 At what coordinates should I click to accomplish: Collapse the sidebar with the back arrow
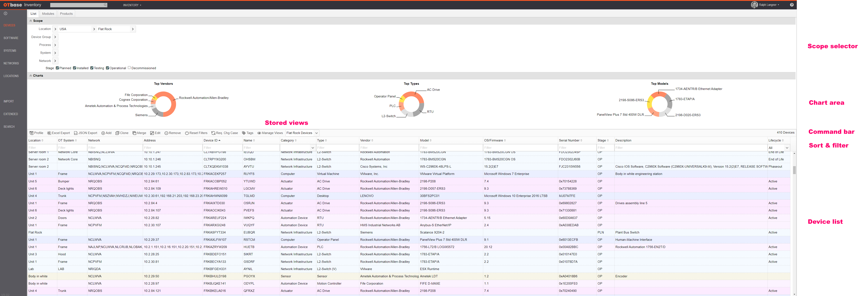5,14
